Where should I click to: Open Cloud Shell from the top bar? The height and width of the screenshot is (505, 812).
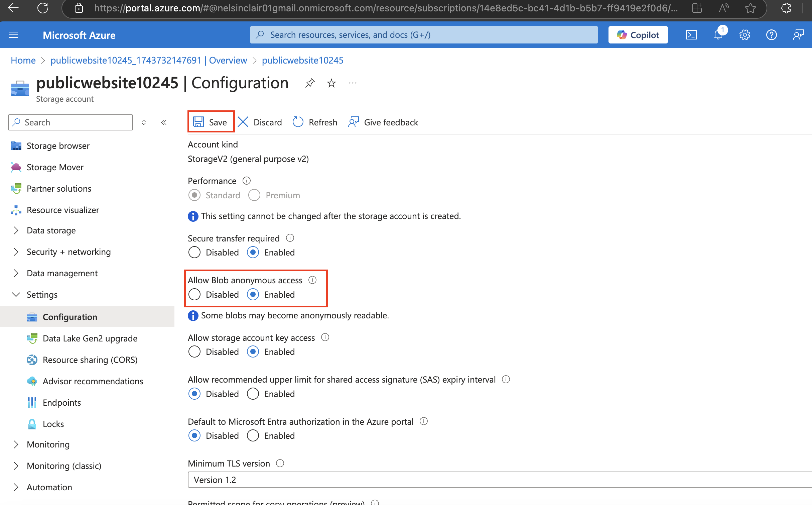click(x=691, y=35)
